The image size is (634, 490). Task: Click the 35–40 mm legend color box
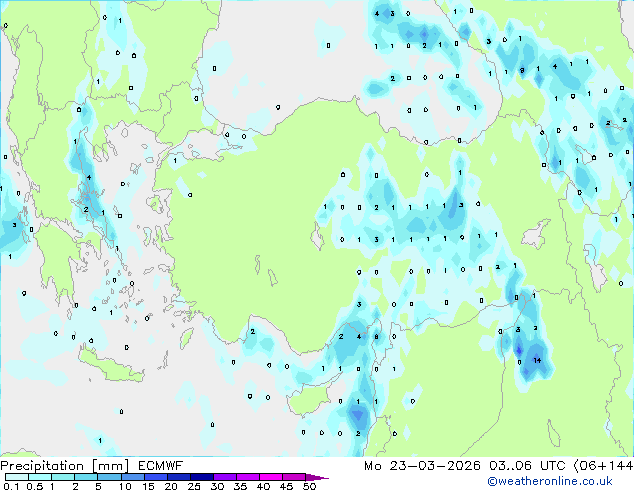click(247, 477)
